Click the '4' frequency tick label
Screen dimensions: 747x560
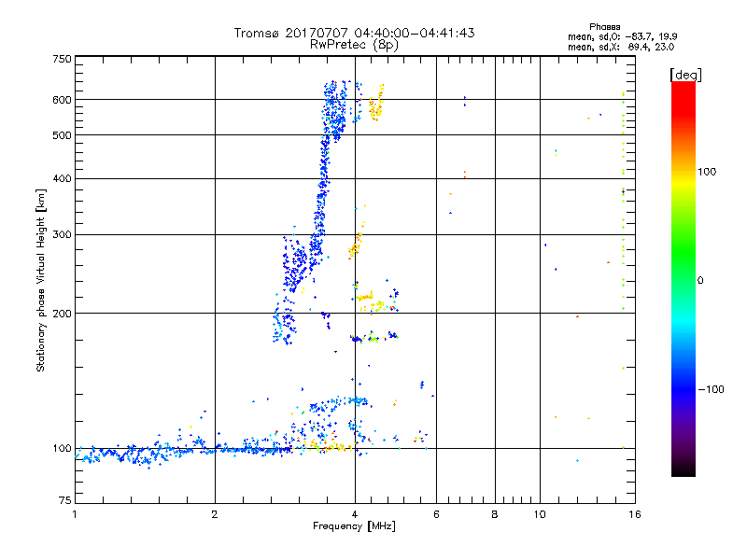click(x=355, y=514)
